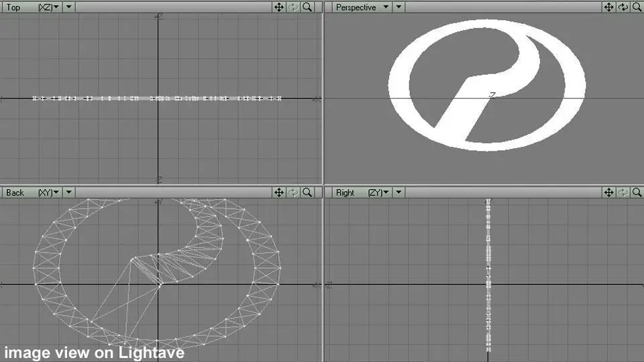Screen dimensions: 644x362
Task: Open the render style dropdown beside Perspective
Action: (x=398, y=7)
